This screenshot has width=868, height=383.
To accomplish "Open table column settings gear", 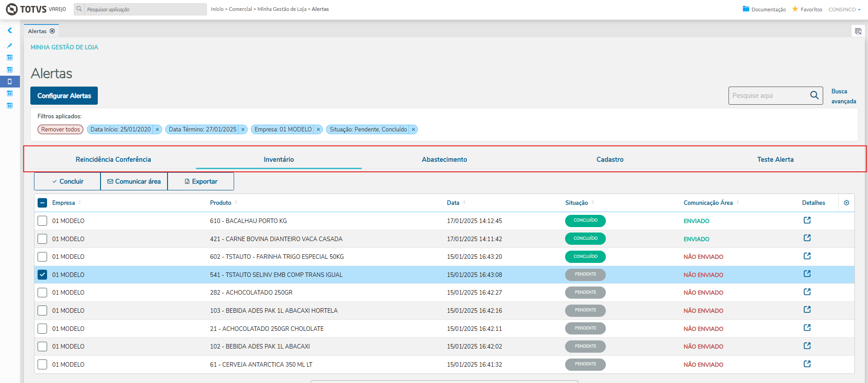I will (x=846, y=203).
